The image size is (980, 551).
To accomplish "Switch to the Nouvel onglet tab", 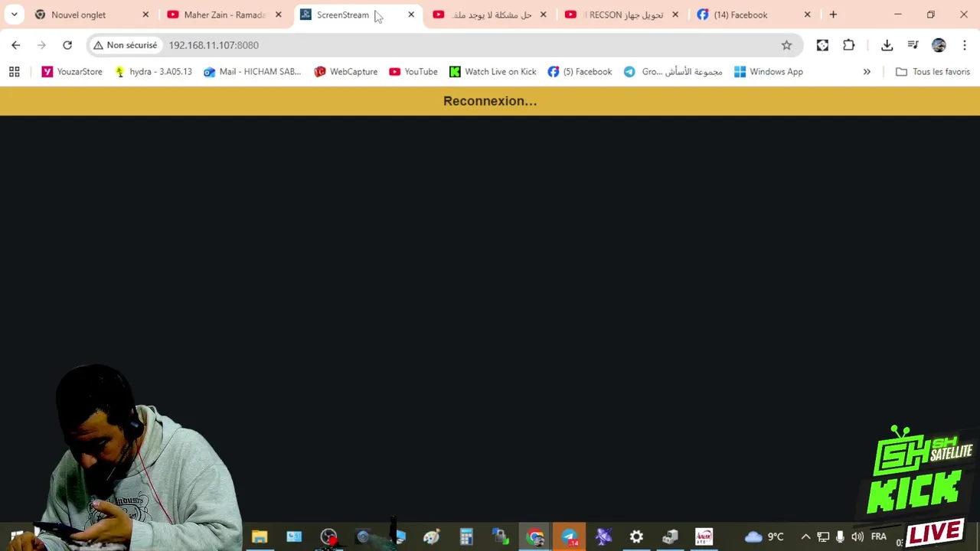I will (79, 15).
